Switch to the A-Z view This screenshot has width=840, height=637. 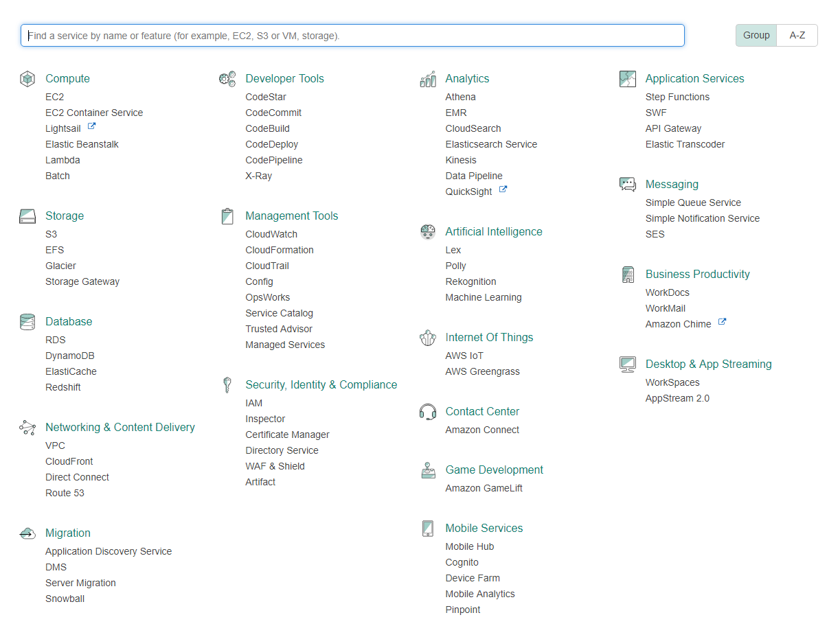797,35
